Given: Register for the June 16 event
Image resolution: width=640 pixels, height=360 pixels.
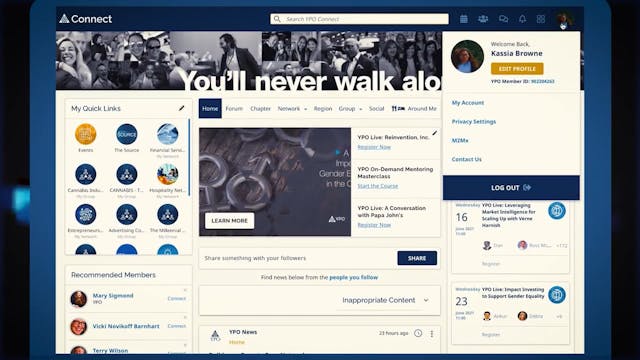Looking at the screenshot, I should point(491,264).
